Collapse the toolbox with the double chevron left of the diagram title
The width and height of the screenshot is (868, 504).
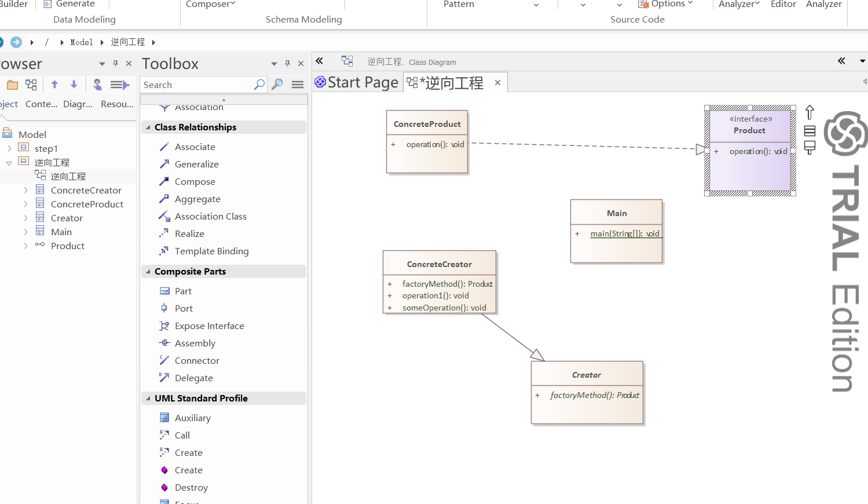(319, 61)
